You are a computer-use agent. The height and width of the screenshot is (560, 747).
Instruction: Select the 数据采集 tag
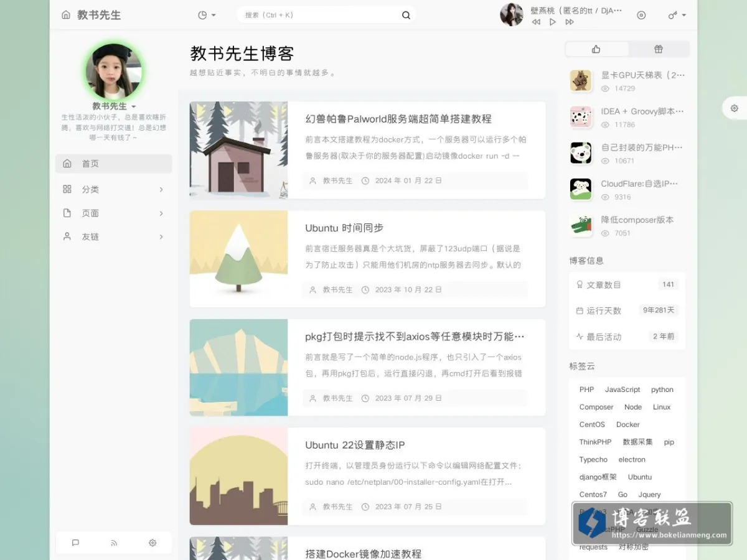coord(638,442)
